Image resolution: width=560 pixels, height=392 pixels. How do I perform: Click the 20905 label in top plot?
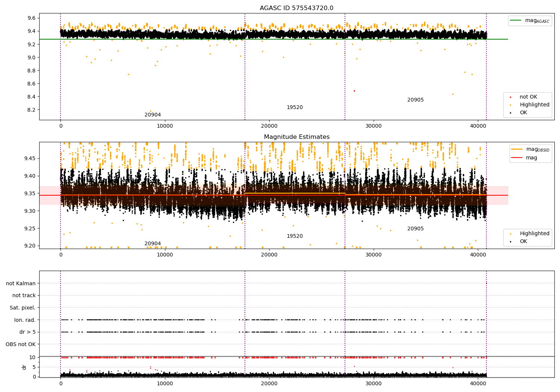(x=416, y=100)
